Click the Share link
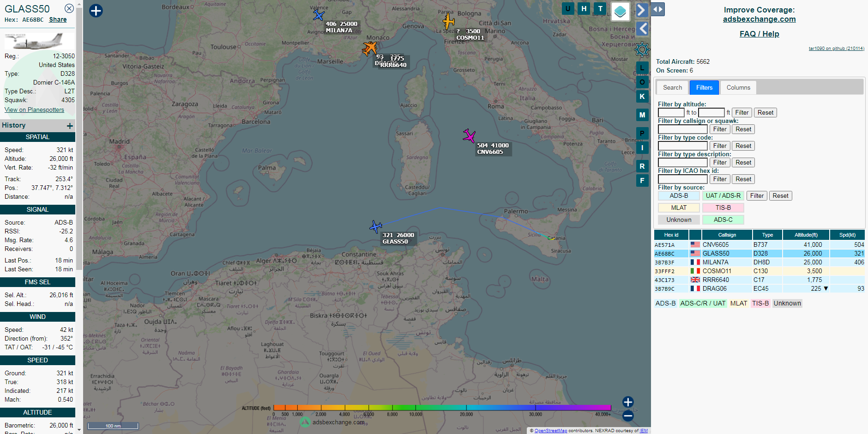Screen dimensions: 868x434 coord(58,19)
